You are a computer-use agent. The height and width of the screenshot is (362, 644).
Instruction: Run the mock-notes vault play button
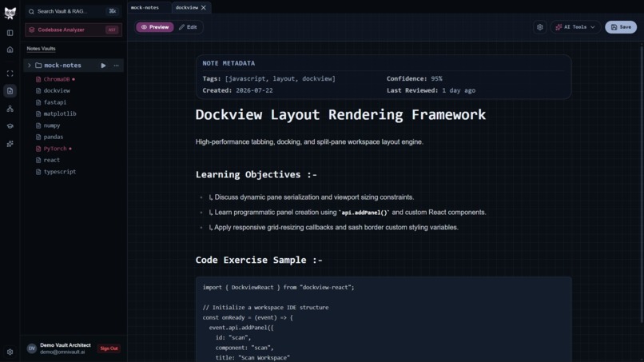(x=103, y=66)
